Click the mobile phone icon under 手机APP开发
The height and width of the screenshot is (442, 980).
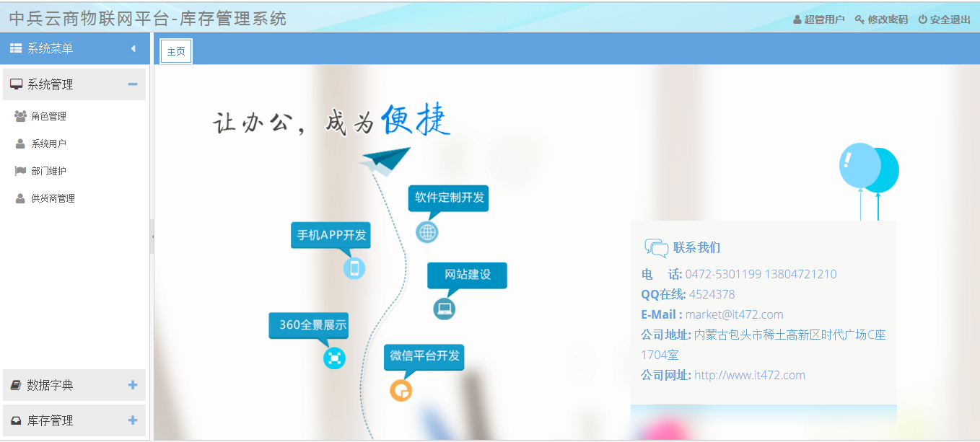pos(354,269)
